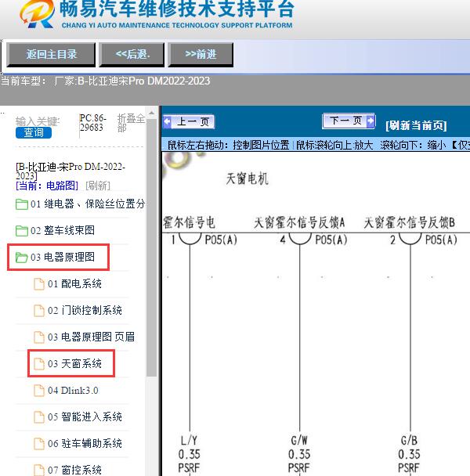The width and height of the screenshot is (470, 476).
Task: Go back with the <<后退 button
Action: coord(132,55)
